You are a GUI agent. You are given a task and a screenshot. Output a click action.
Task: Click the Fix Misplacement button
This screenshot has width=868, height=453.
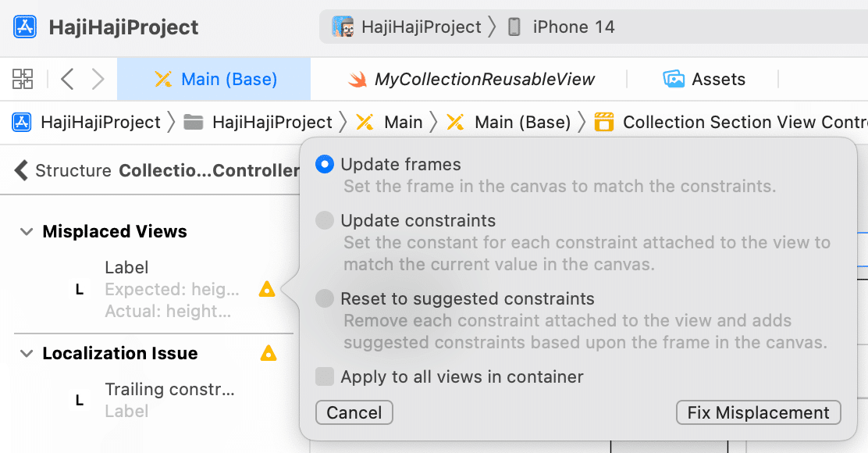[x=759, y=412]
